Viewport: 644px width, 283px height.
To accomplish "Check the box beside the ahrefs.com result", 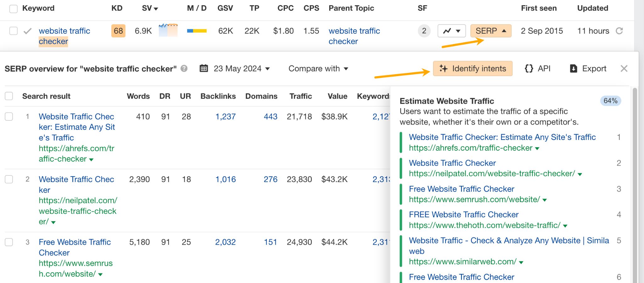I will pyautogui.click(x=9, y=117).
